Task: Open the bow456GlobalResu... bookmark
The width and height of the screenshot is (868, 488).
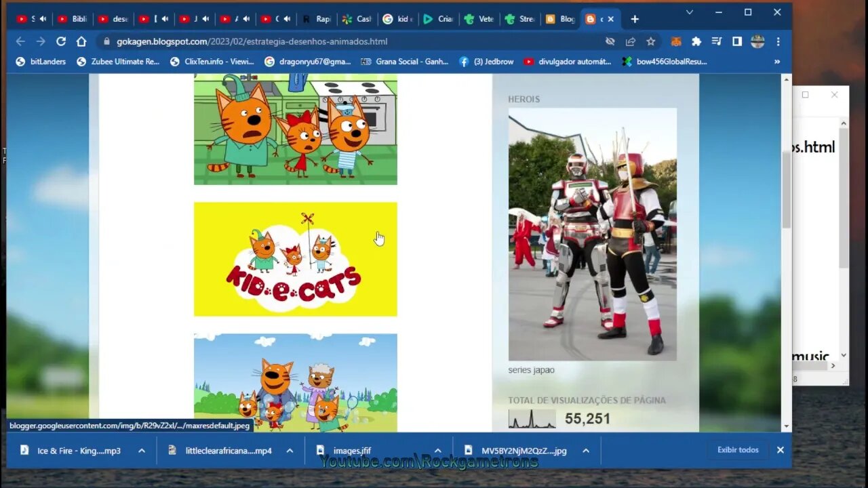Action: (665, 61)
